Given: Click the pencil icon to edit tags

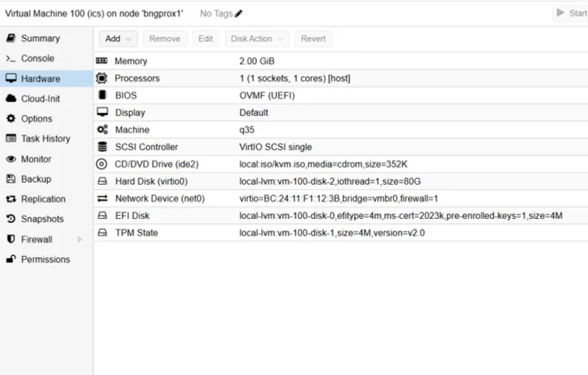Looking at the screenshot, I should 239,13.
